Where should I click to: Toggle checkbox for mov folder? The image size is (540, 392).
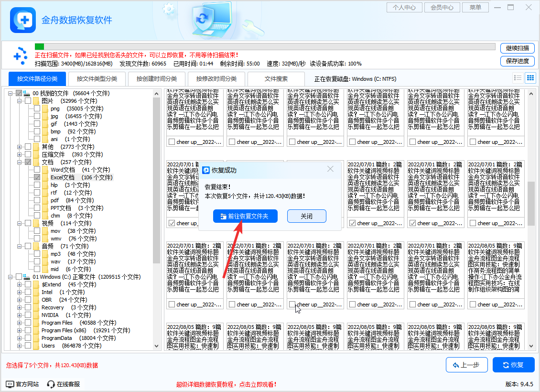(37, 231)
